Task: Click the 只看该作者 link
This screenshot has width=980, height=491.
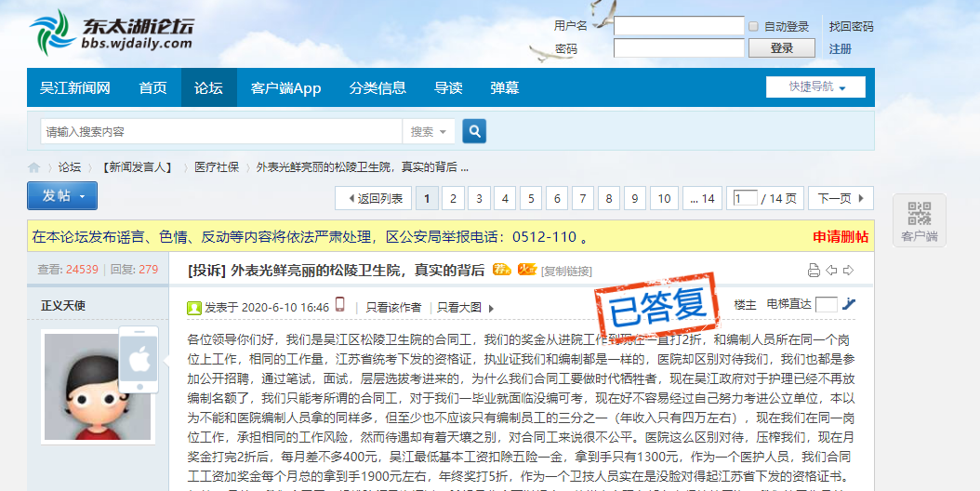Action: tap(393, 307)
